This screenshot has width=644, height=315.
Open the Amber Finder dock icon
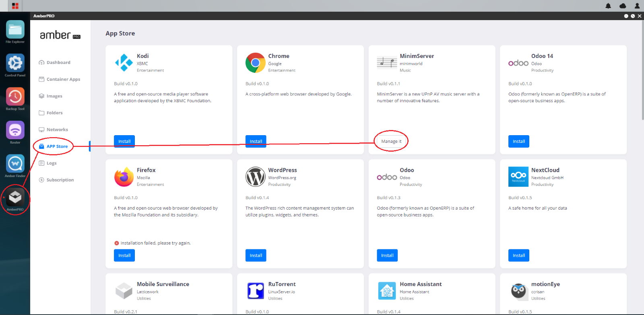click(x=15, y=164)
